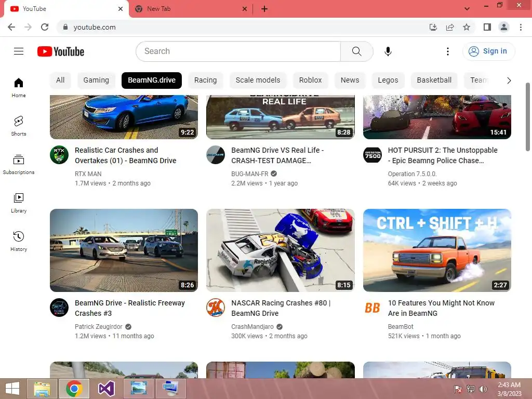Open the tab search dropdown chevron

coord(467,9)
